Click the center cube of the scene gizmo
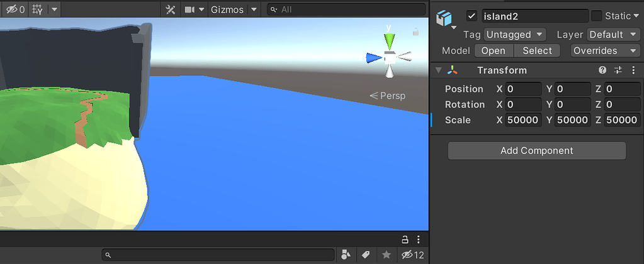The image size is (644, 264). [x=389, y=58]
